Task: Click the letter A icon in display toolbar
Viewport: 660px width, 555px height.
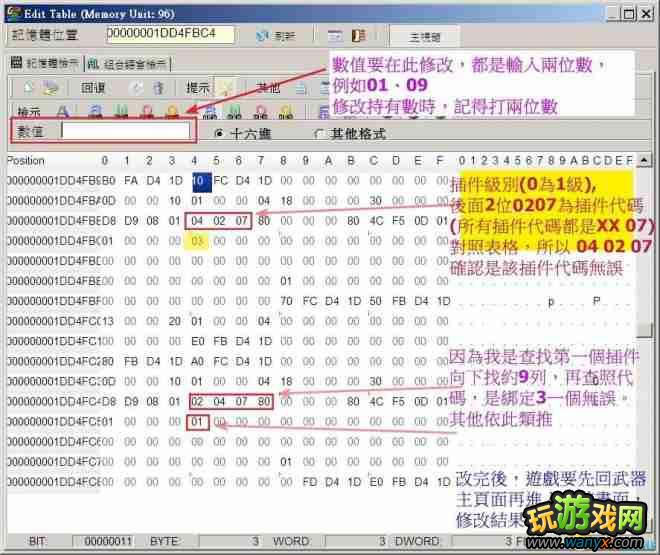Action: pyautogui.click(x=61, y=111)
